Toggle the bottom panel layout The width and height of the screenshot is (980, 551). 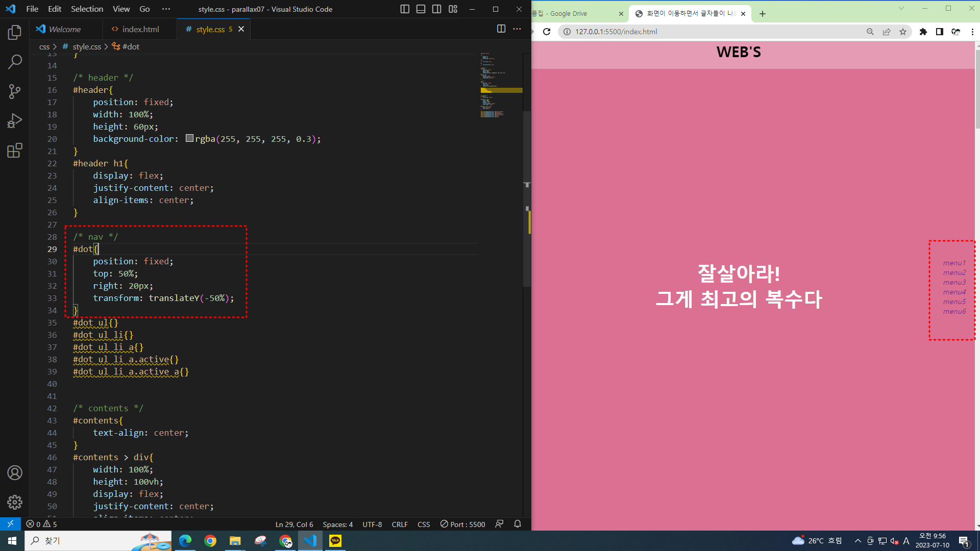click(421, 9)
